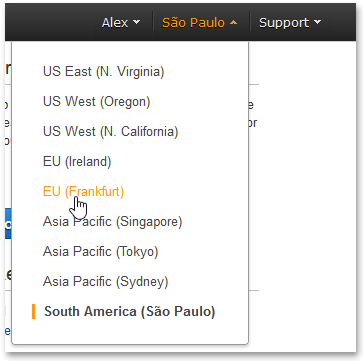This screenshot has height=361, width=363.
Task: Select the highlighted EU (Frankfurt) region
Action: (x=83, y=192)
